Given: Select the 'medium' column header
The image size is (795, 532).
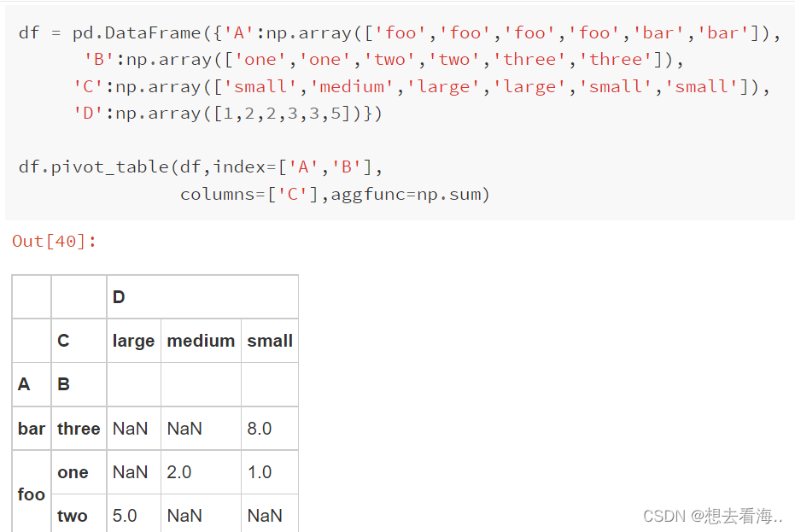Looking at the screenshot, I should pos(201,341).
